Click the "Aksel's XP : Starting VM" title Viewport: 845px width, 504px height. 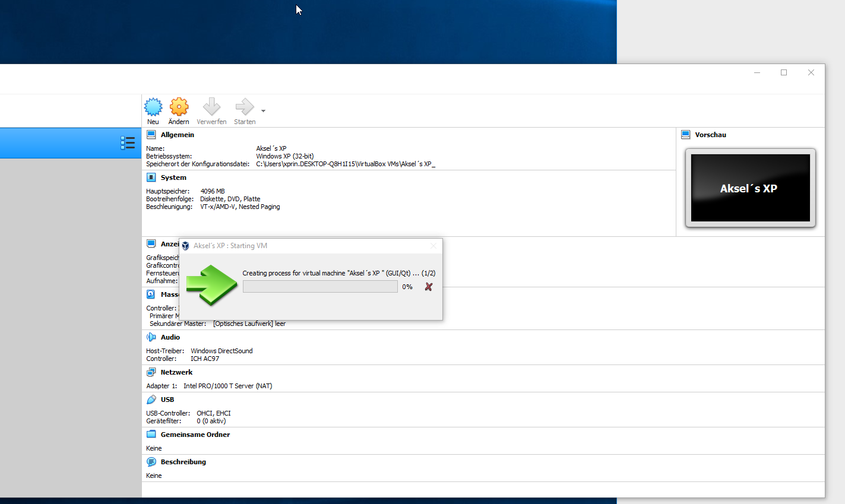point(230,246)
